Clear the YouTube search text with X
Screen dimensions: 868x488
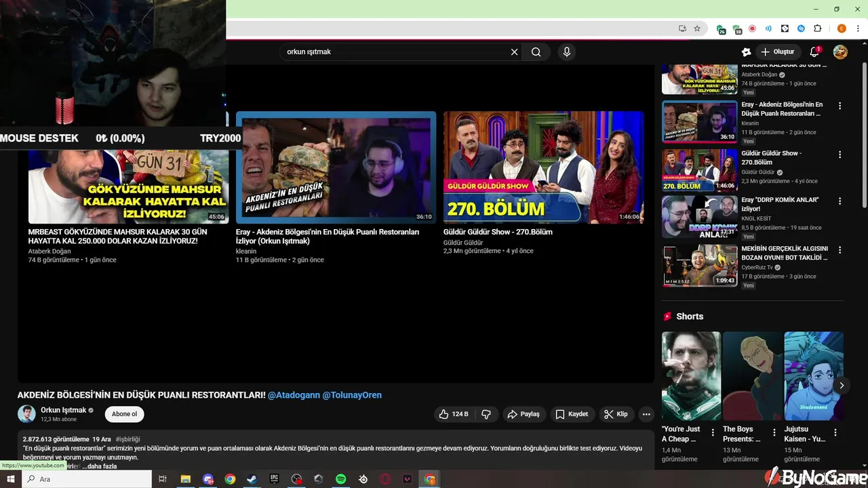click(x=514, y=52)
